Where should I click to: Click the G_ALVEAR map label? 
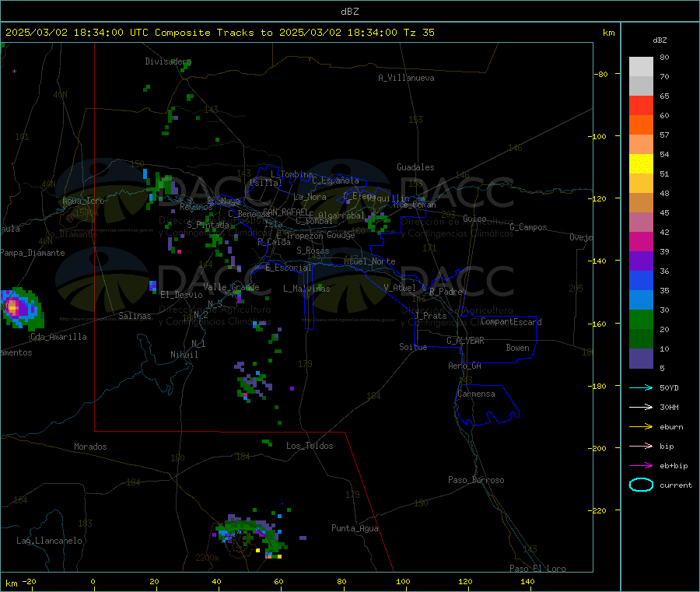pyautogui.click(x=465, y=341)
